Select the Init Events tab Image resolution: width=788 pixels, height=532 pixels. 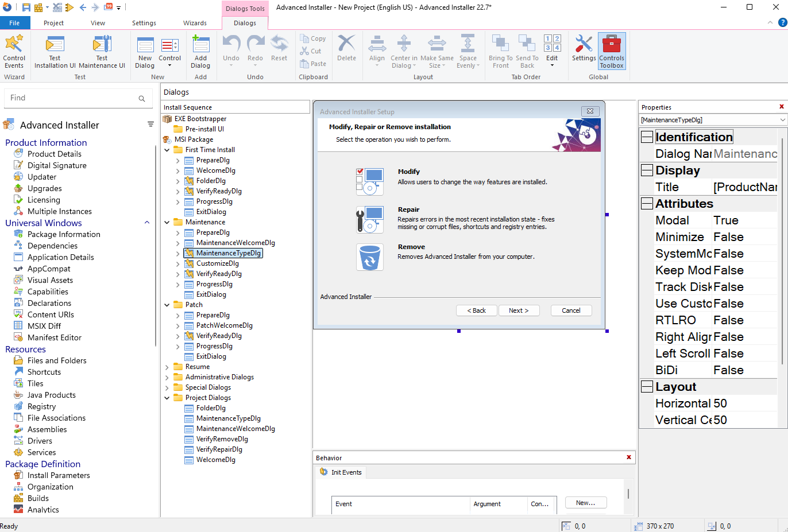click(x=341, y=472)
